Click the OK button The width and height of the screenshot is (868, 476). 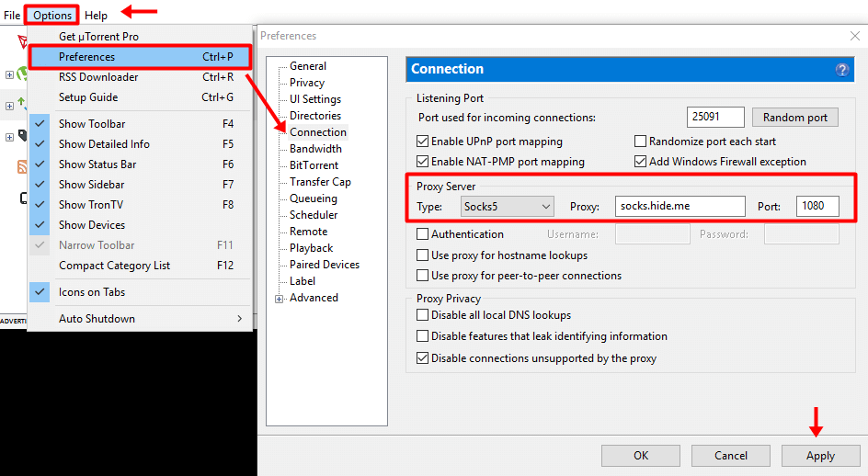(x=641, y=456)
